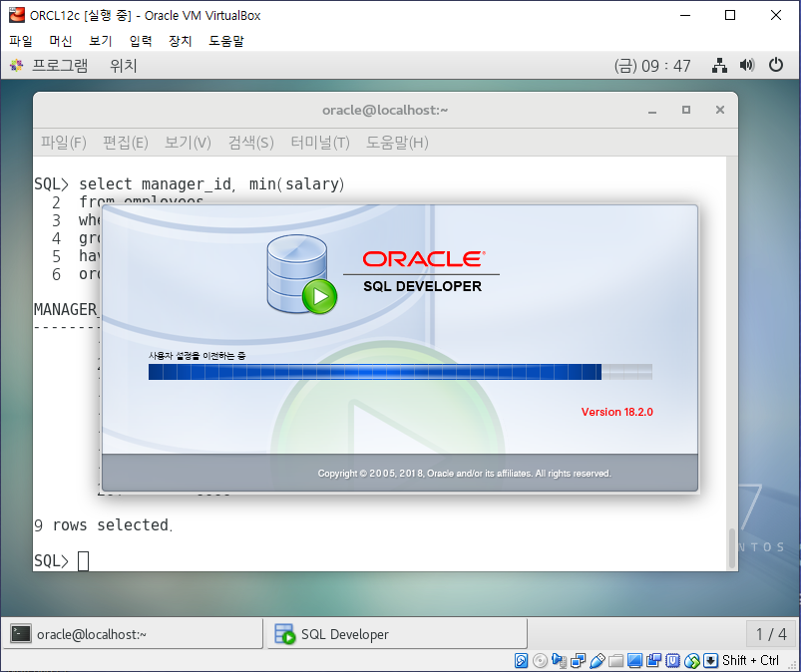Screen dimensions: 801x672
Task: Minimize the oracle@localhost terminal window
Action: (x=652, y=111)
